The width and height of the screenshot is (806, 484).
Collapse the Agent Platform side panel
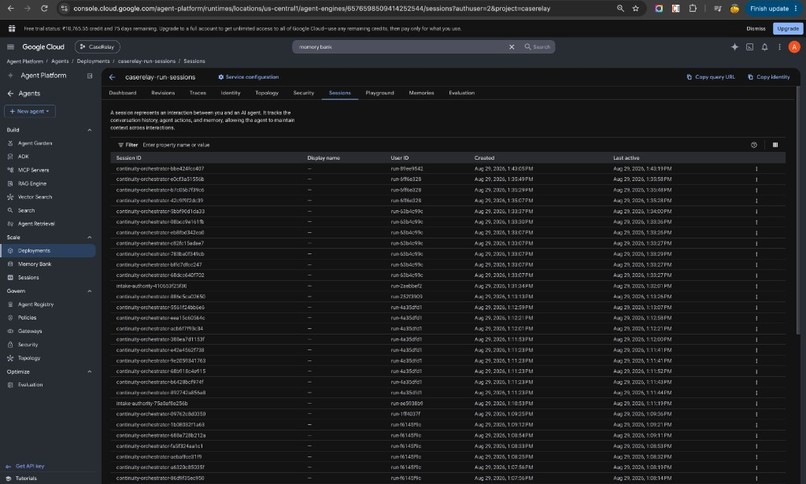coord(89,76)
